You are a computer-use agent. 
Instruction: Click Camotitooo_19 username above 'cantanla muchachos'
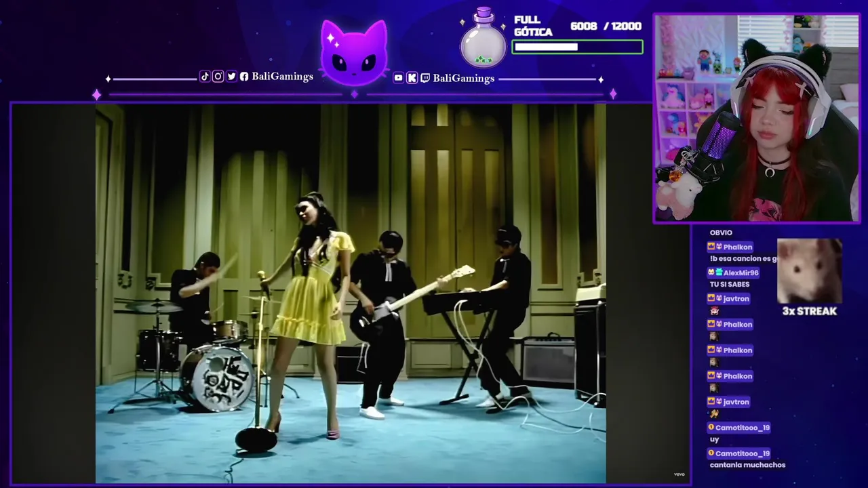[x=743, y=453]
